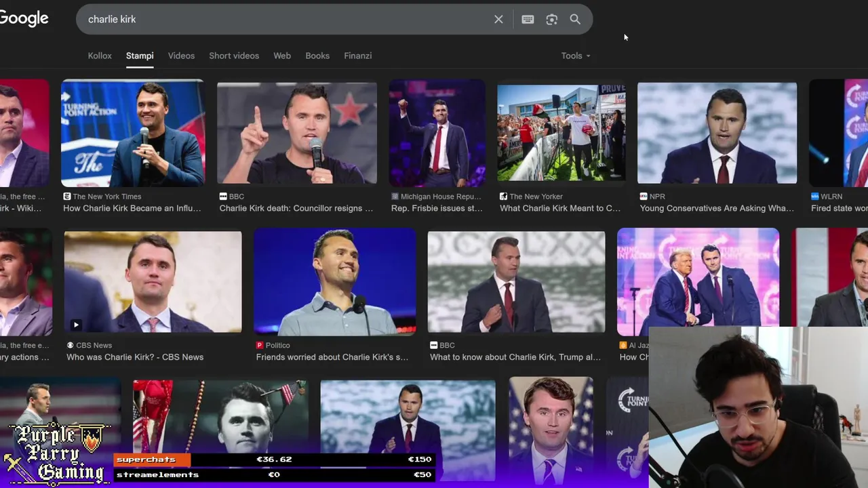Switch to the Books tab
The image size is (868, 488).
click(317, 56)
